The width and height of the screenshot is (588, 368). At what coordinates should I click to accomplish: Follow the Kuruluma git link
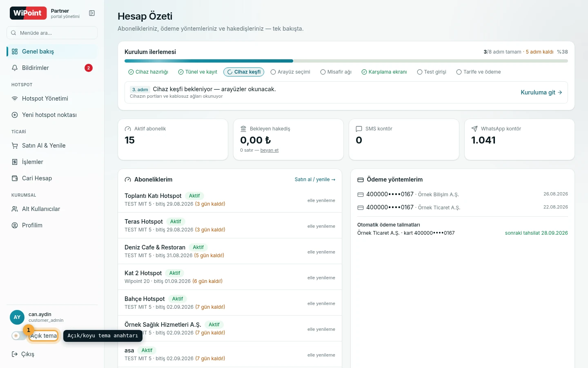541,92
